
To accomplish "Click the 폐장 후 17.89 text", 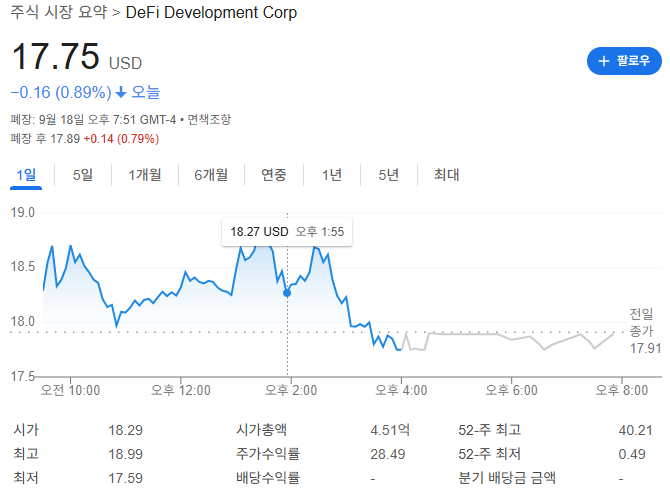I will (x=45, y=139).
